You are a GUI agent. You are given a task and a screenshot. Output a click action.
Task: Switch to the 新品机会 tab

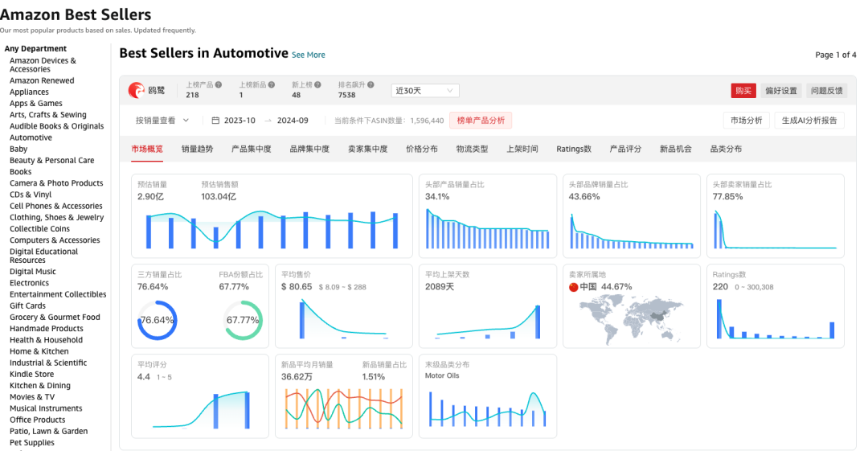pyautogui.click(x=676, y=149)
